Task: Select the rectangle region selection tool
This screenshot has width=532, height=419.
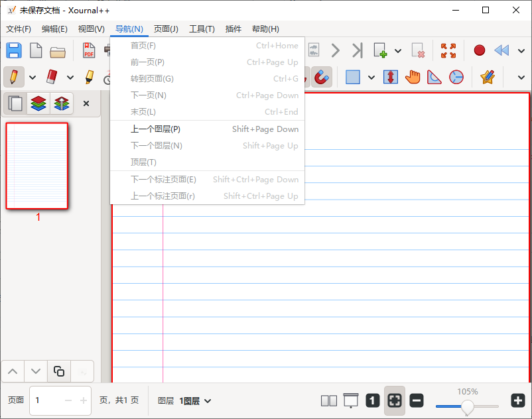Action: click(353, 77)
